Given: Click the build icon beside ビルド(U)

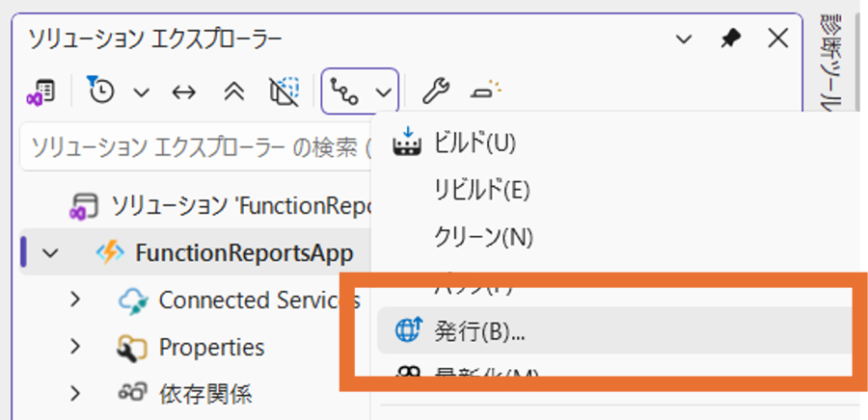Looking at the screenshot, I should click(407, 142).
